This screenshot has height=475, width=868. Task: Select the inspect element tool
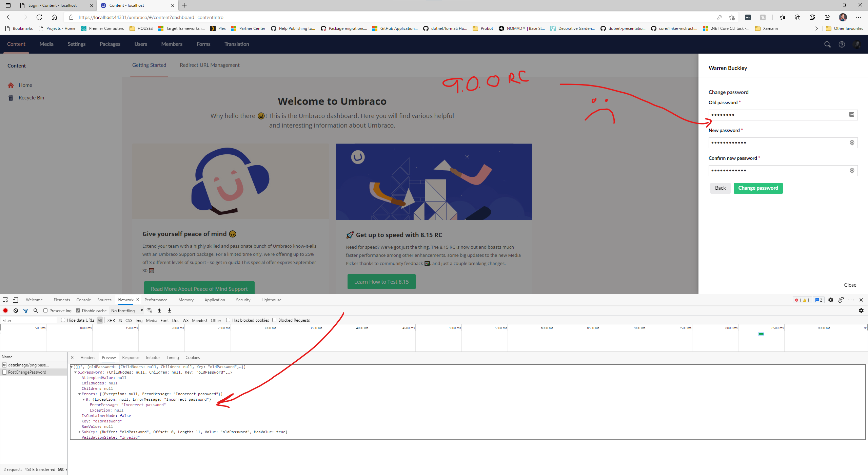click(5, 300)
